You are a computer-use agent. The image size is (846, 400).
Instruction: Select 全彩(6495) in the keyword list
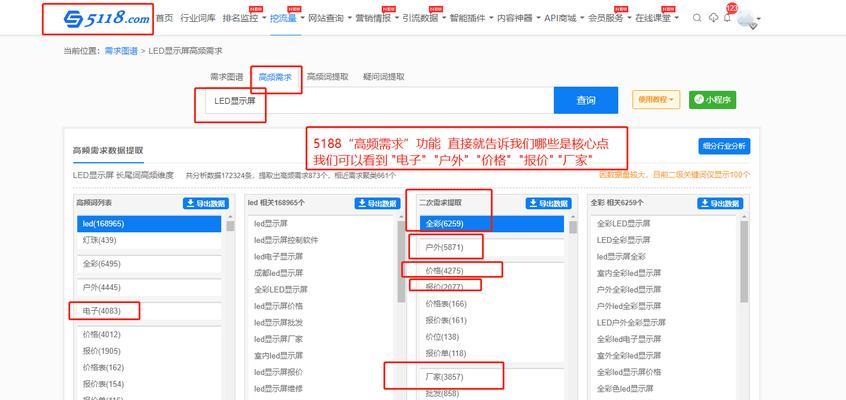(149, 264)
